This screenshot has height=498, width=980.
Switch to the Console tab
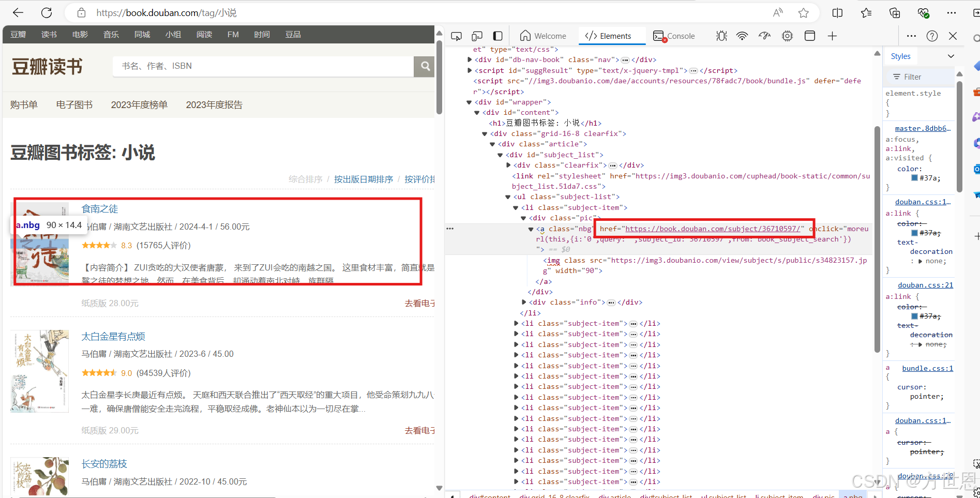click(674, 36)
